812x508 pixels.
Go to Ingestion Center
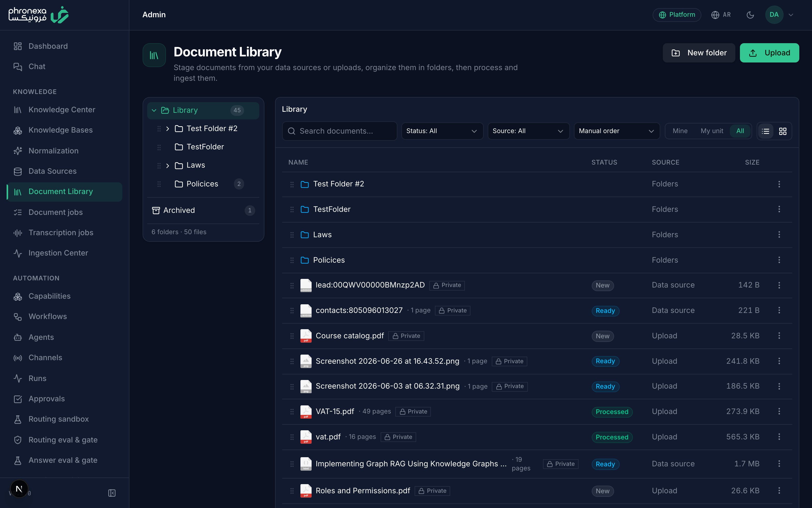click(64, 253)
